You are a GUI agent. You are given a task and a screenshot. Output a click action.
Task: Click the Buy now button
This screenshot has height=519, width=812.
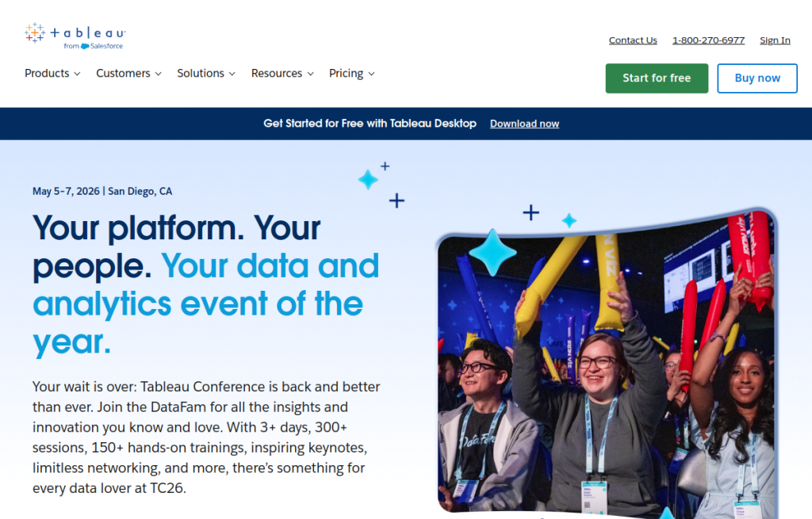point(756,78)
